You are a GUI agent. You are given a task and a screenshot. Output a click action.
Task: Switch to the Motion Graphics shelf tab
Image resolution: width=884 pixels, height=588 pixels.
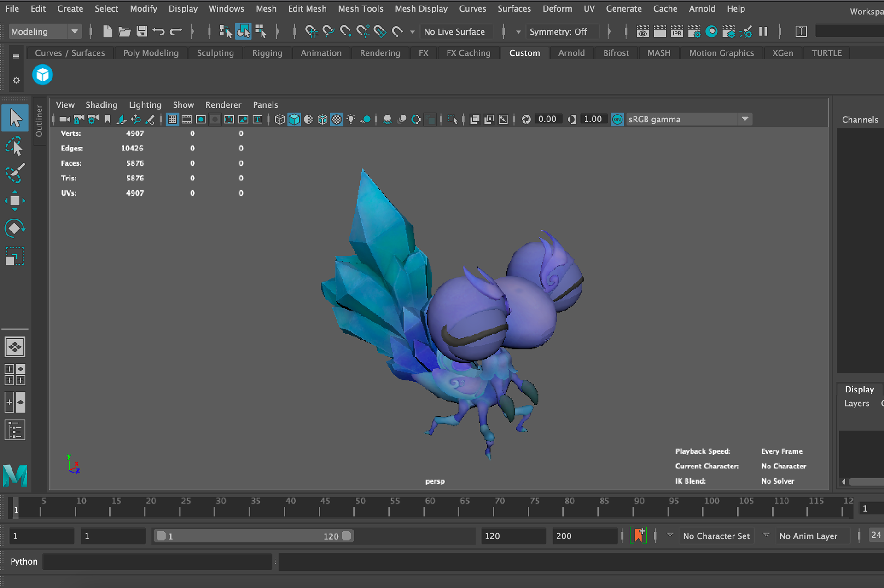(721, 53)
